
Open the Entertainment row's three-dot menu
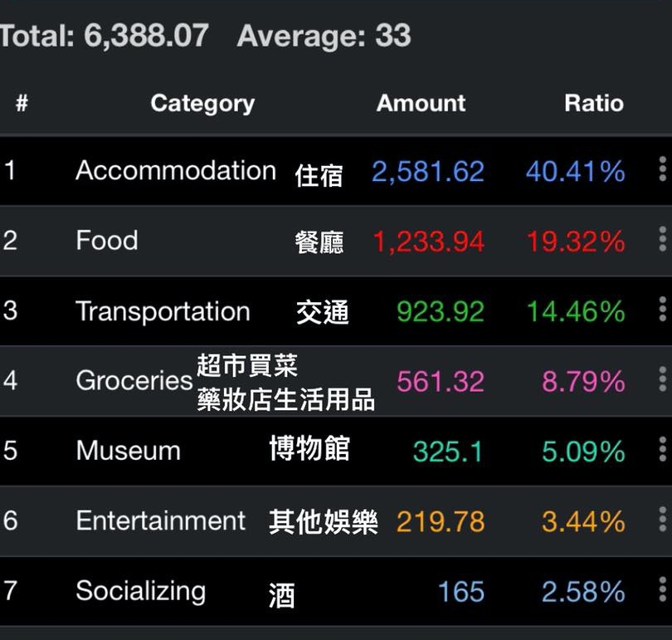[662, 519]
